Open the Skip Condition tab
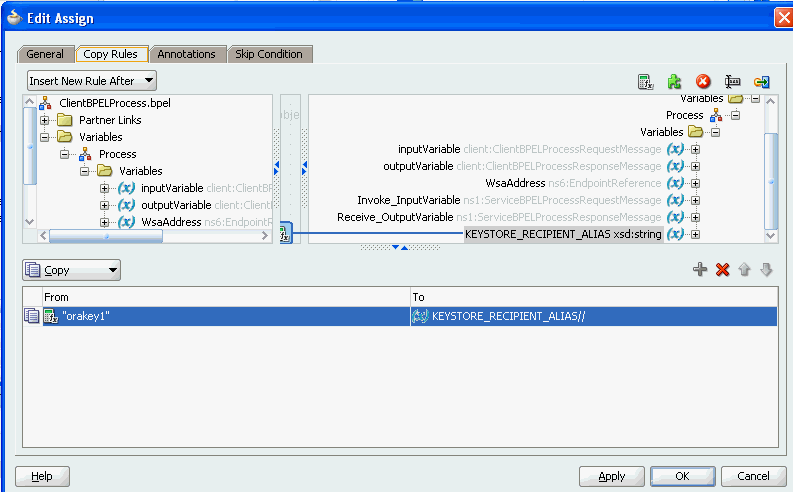The height and width of the screenshot is (492, 793). (269, 54)
